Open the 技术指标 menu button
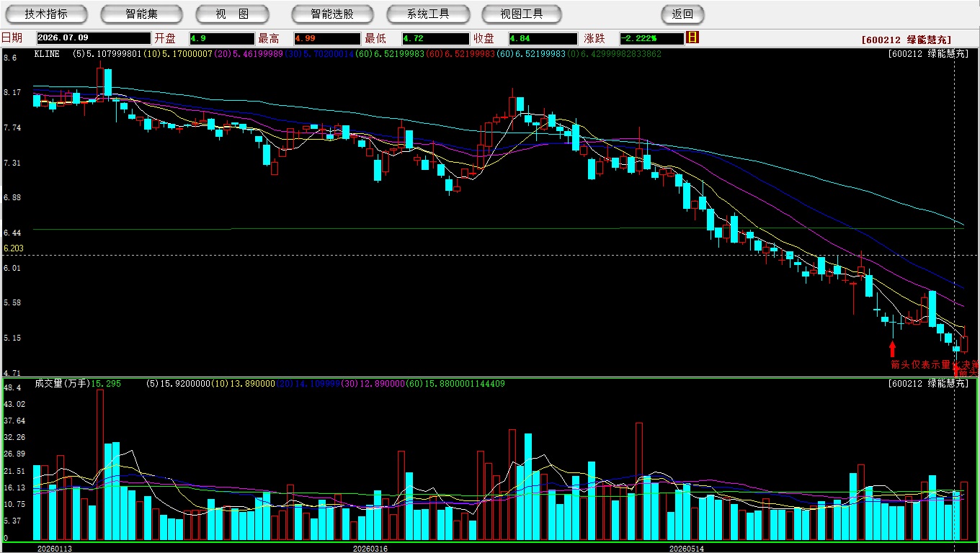 point(46,14)
